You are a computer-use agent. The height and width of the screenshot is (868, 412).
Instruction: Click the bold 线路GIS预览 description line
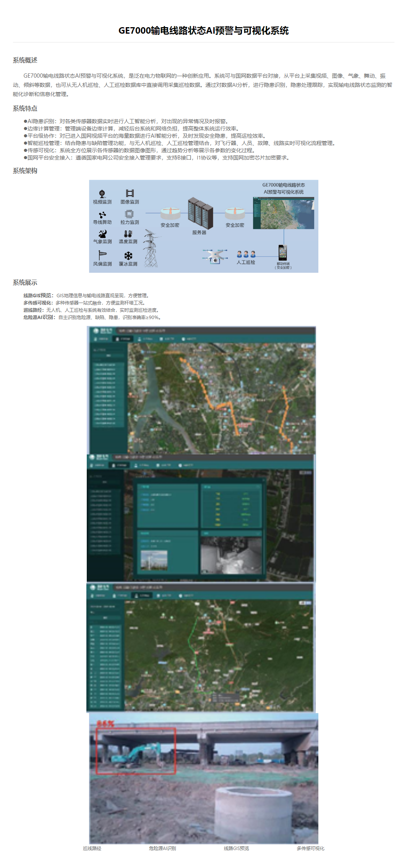[x=87, y=296]
